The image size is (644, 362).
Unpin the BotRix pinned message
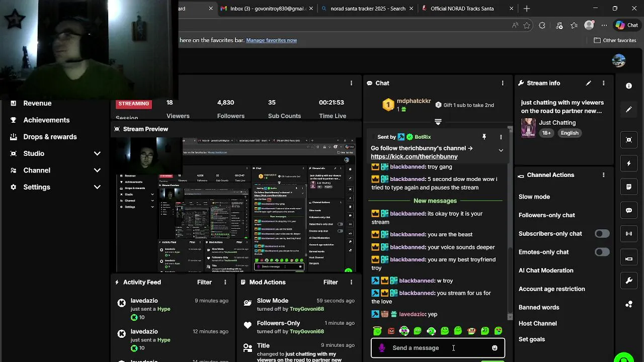pyautogui.click(x=484, y=137)
